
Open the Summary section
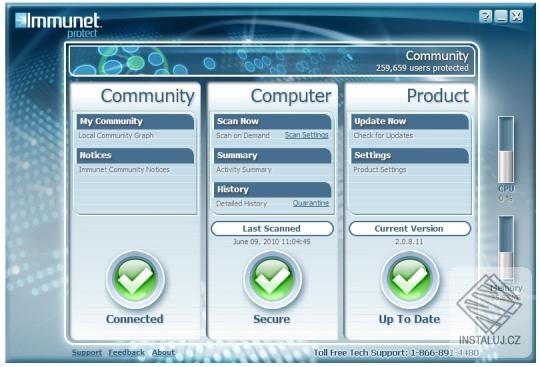click(272, 156)
